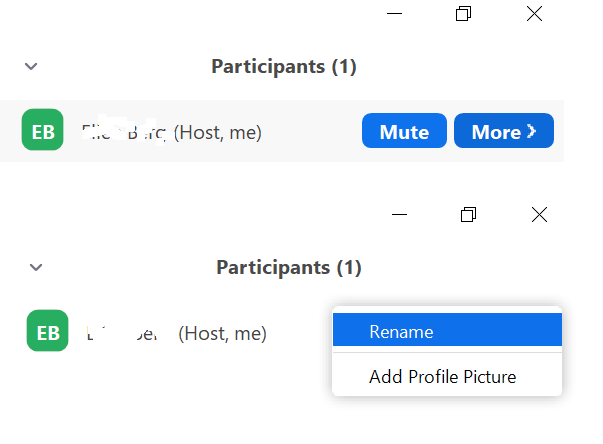This screenshot has width=603, height=444.
Task: Select Rename from the context menu
Action: (447, 330)
